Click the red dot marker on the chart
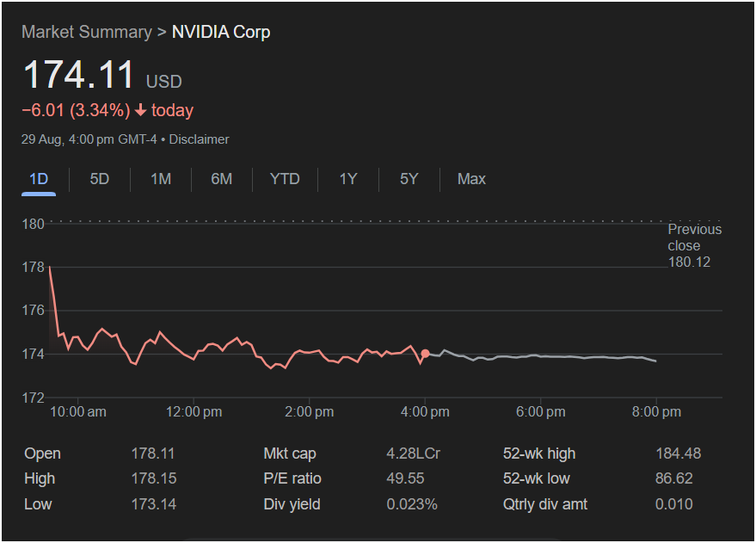 (425, 354)
